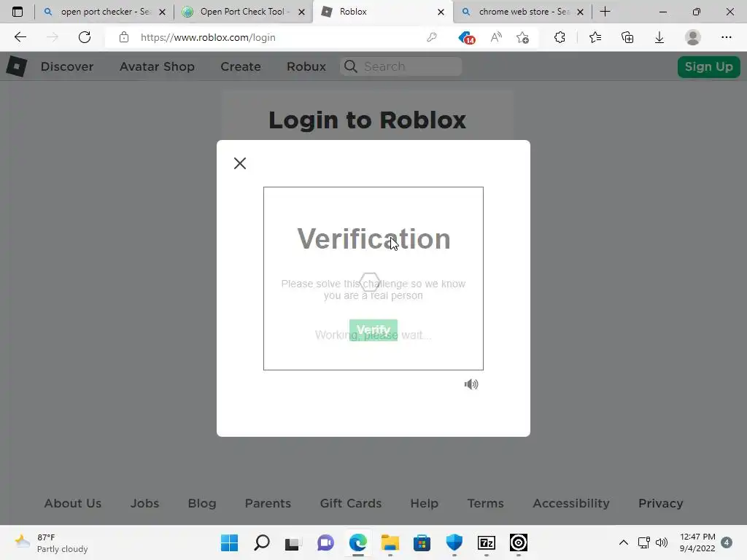Close the verification dialog with the X

240,163
